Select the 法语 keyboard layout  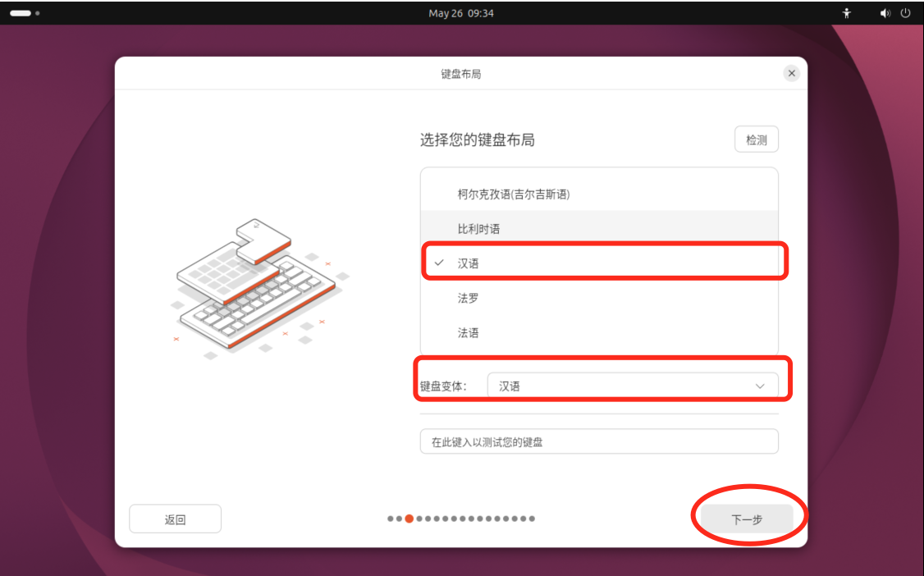[599, 333]
